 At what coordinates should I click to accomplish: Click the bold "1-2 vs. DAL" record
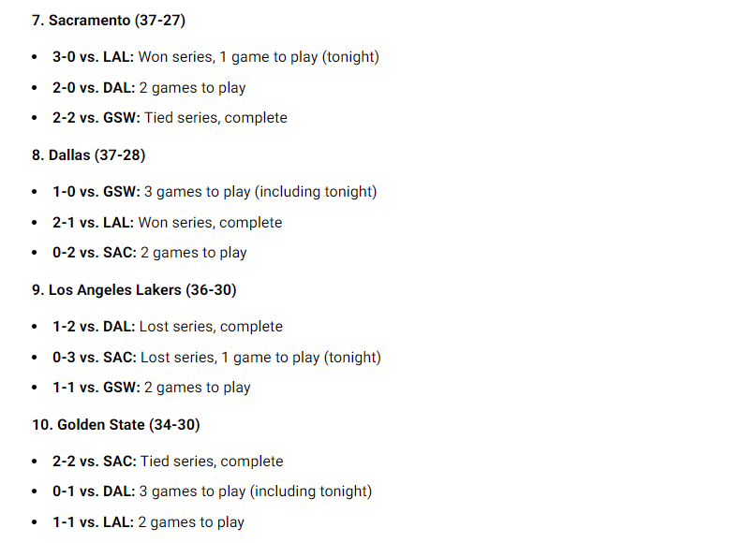tap(94, 327)
